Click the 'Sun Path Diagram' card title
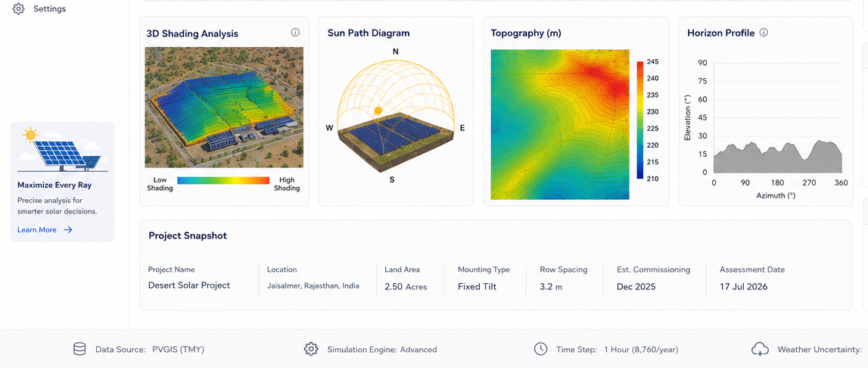 369,33
